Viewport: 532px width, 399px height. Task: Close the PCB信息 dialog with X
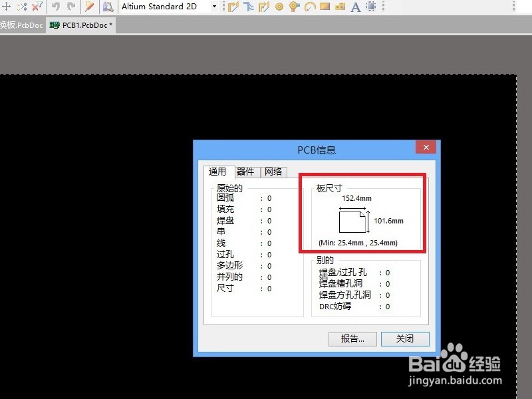pyautogui.click(x=426, y=147)
